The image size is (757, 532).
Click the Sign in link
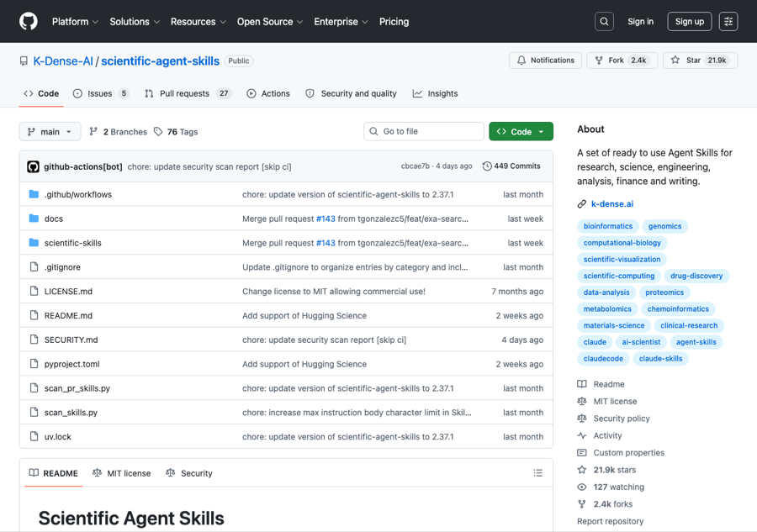[640, 22]
